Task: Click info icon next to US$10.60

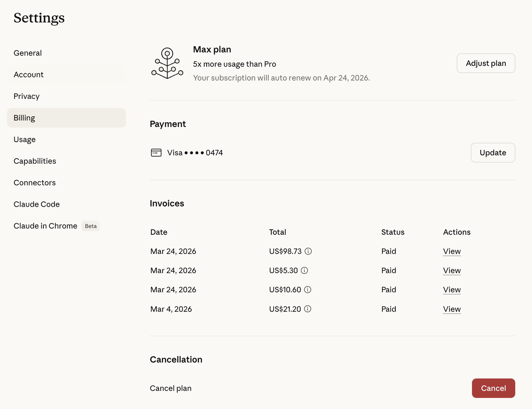Action: click(x=308, y=290)
